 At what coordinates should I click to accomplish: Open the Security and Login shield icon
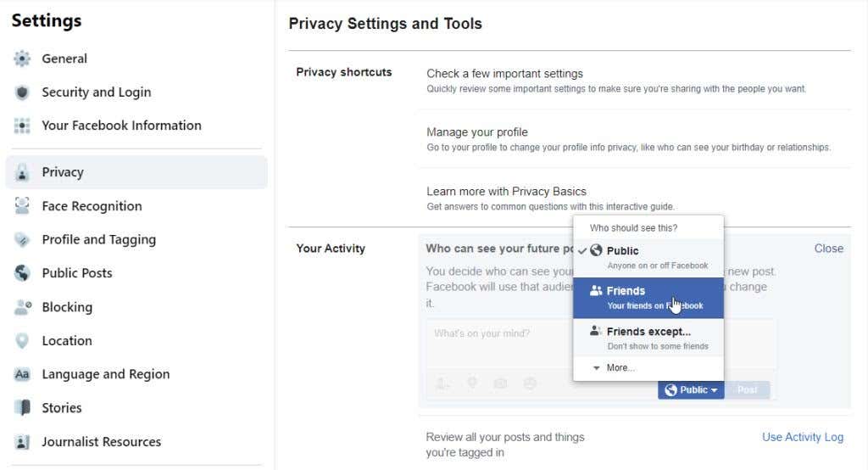point(22,92)
